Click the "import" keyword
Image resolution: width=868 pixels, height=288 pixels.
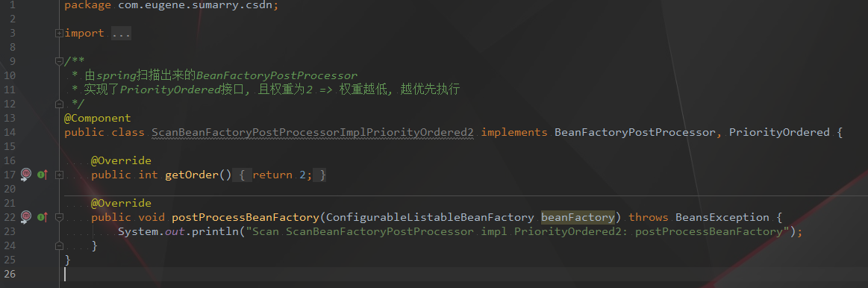84,34
